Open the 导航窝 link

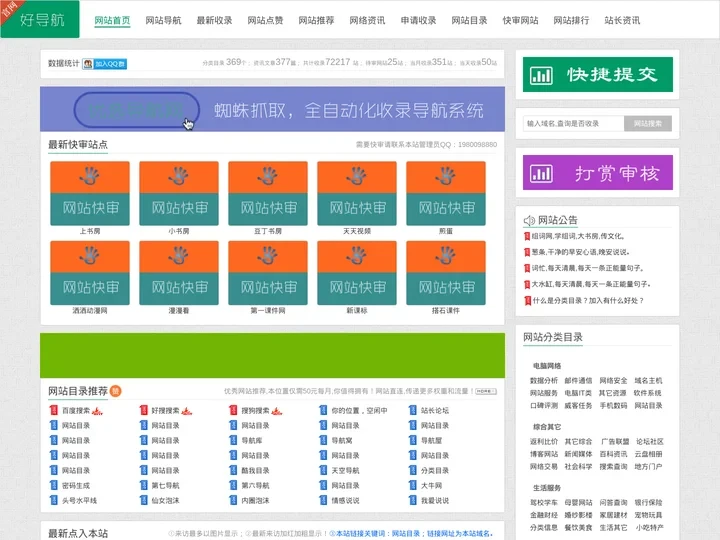342,440
